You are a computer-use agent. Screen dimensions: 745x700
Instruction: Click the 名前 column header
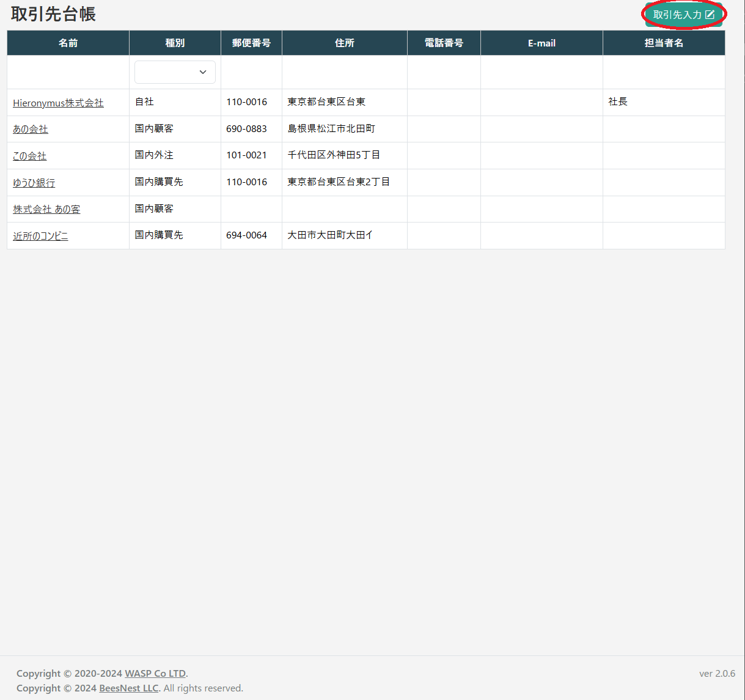(x=67, y=42)
